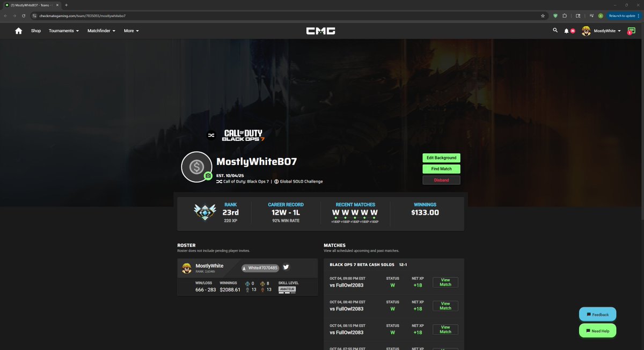View Match for 08:40 PM EST game
The height and width of the screenshot is (350, 644).
(x=445, y=306)
